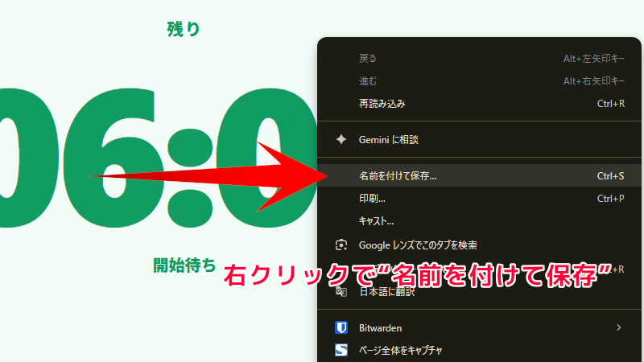This screenshot has height=362, width=644.
Task: Select '戻る' in the context menu
Action: click(479, 58)
